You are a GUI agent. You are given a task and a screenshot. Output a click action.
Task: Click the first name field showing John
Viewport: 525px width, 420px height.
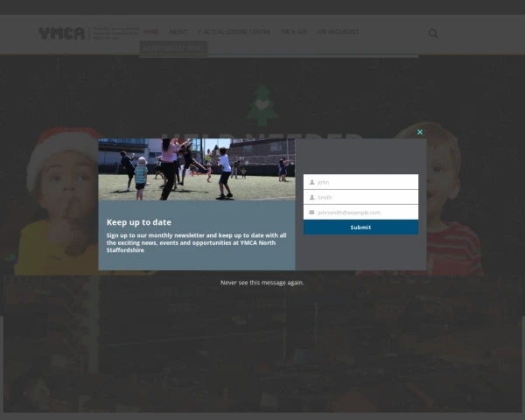tap(360, 182)
